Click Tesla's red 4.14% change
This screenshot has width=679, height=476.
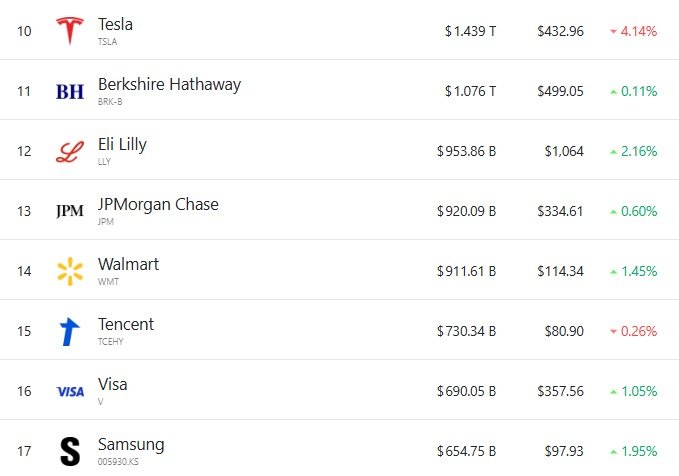(633, 31)
